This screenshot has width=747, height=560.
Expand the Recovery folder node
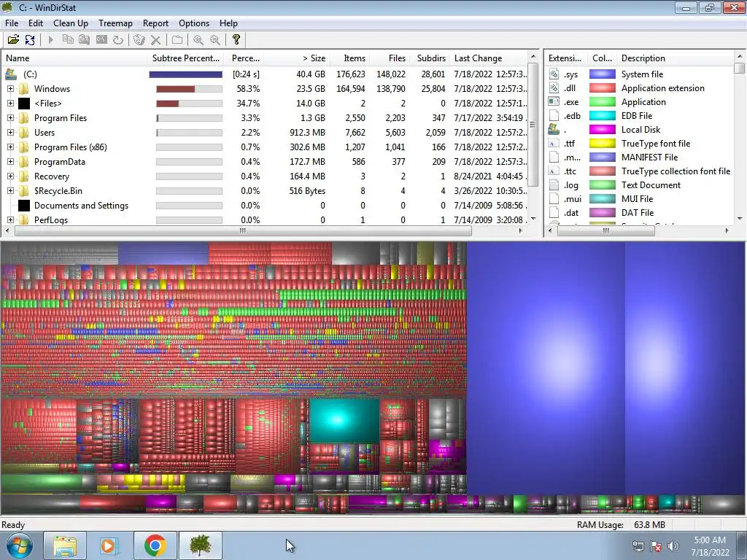click(x=10, y=176)
